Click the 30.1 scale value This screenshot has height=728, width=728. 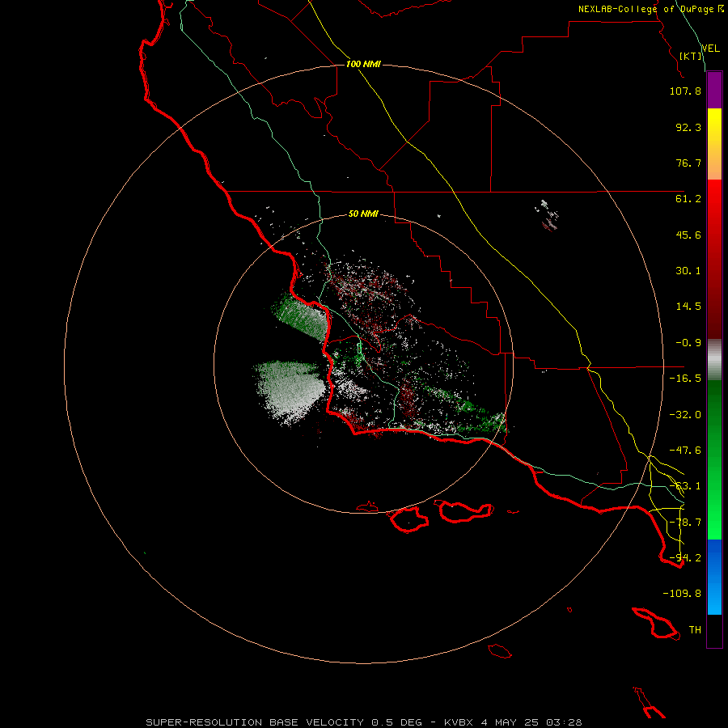pyautogui.click(x=688, y=271)
